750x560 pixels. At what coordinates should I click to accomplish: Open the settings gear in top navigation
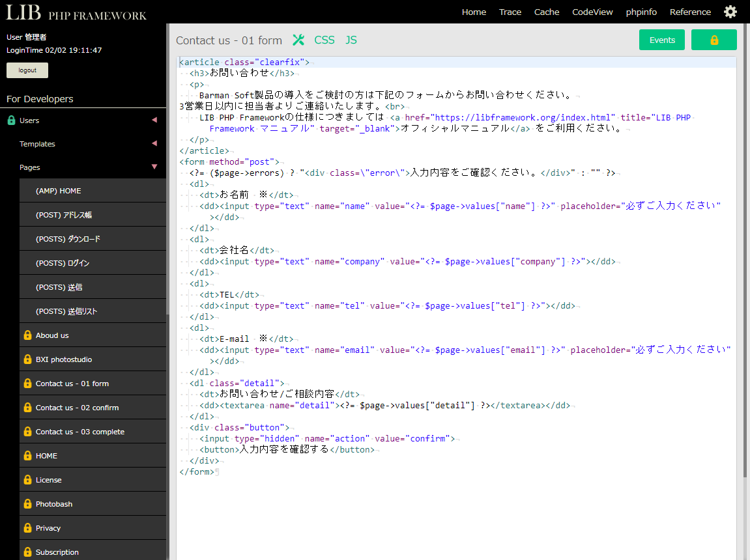tap(730, 12)
